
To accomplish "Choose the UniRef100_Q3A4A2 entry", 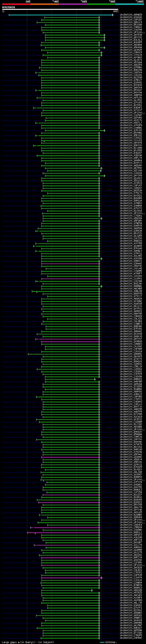I will (131, 263).
